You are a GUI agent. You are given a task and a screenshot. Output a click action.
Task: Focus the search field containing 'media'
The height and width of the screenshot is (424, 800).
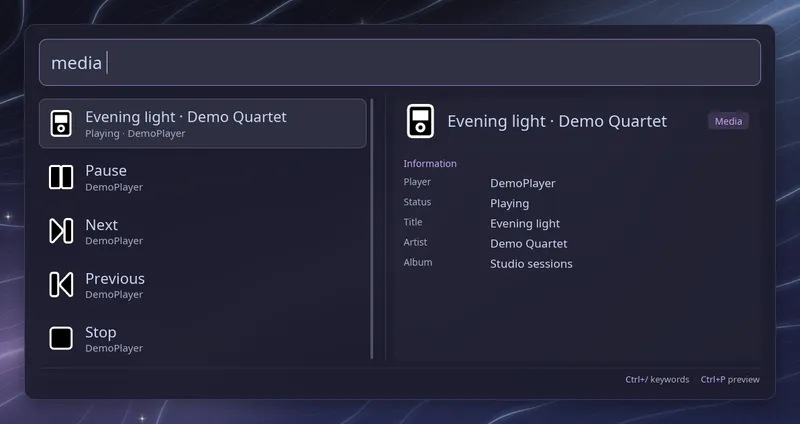(400, 62)
